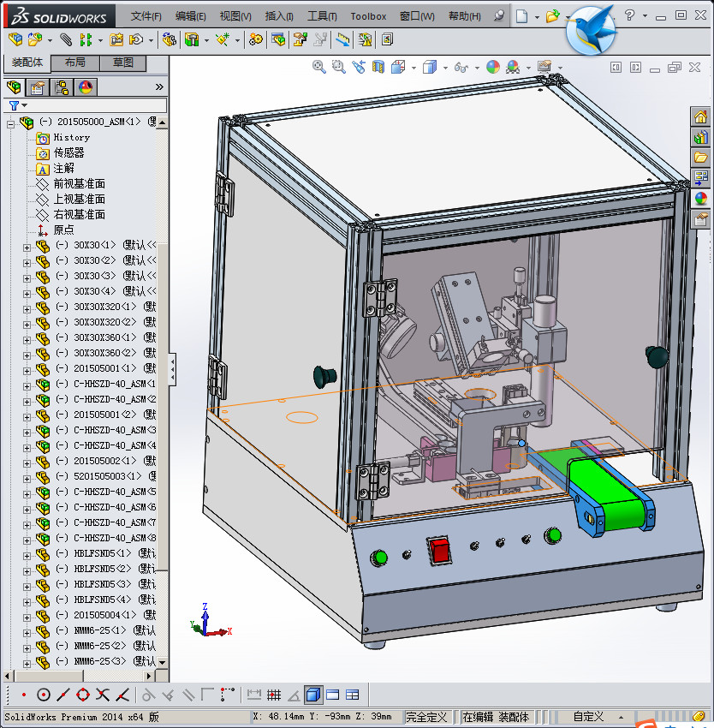Screen dimensions: 714x728
Task: Open the Hide/Show Items dropdown arrow
Action: pos(477,68)
